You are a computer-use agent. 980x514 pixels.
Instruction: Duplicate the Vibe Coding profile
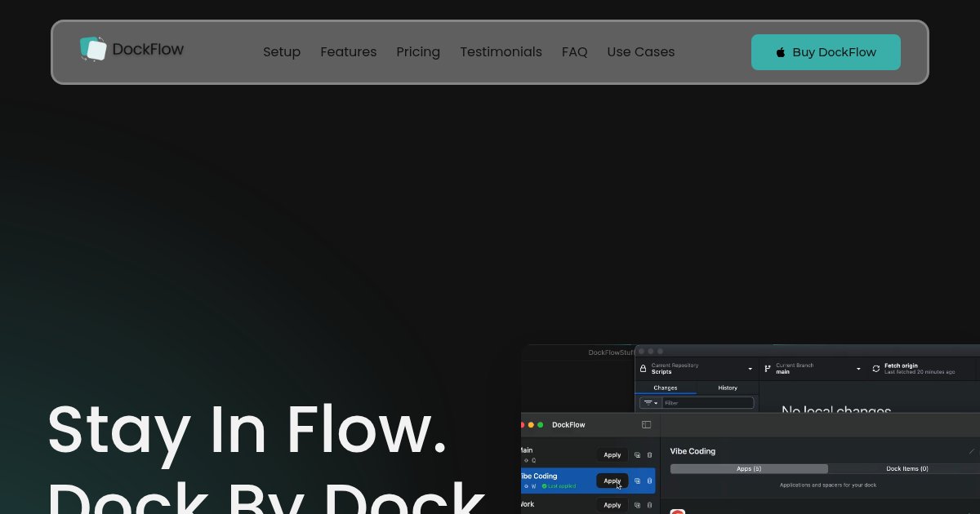(x=637, y=481)
